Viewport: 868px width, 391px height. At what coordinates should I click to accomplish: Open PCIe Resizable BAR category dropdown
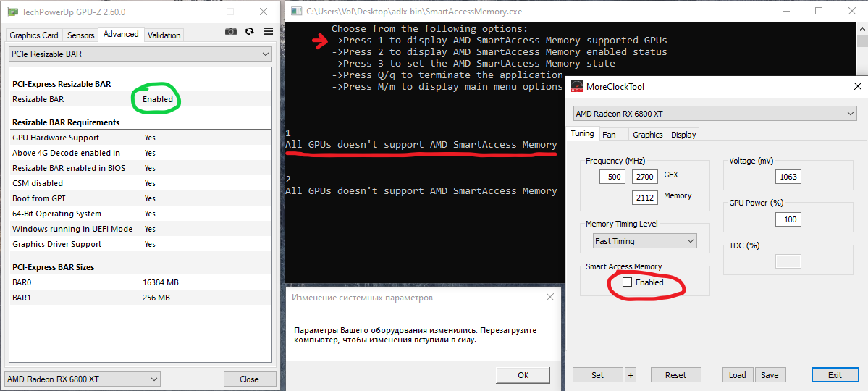(x=140, y=54)
